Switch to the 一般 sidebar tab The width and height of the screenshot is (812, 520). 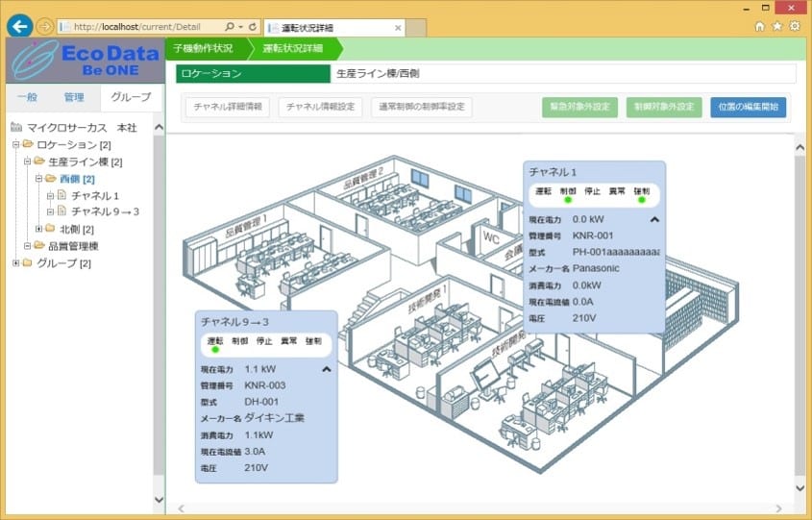[x=27, y=97]
